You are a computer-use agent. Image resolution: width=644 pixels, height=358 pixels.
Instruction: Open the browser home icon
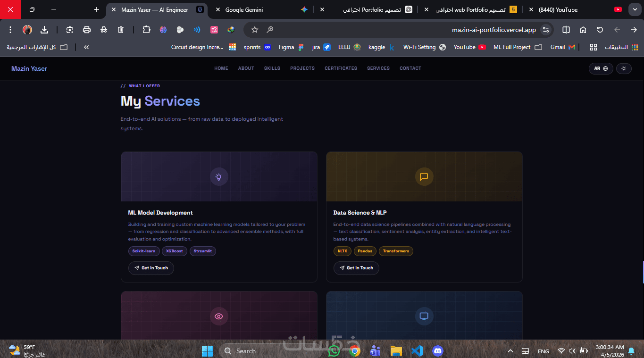point(583,30)
